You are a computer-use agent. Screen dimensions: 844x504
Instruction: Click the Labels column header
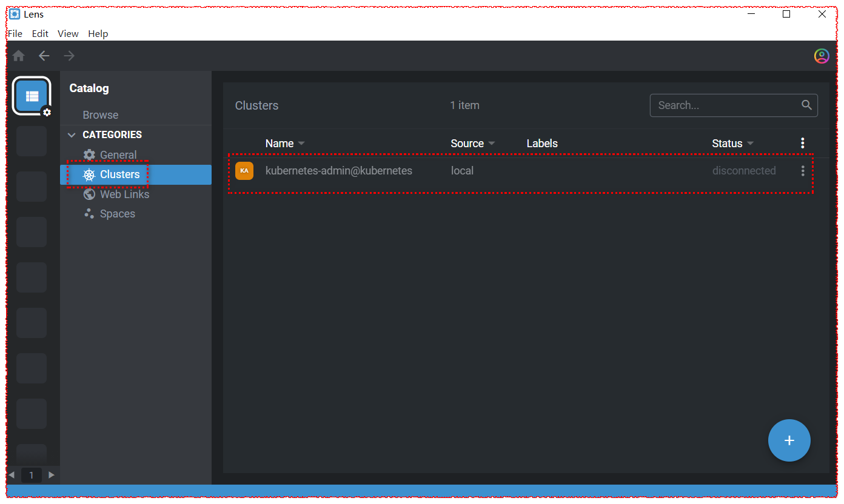point(542,144)
